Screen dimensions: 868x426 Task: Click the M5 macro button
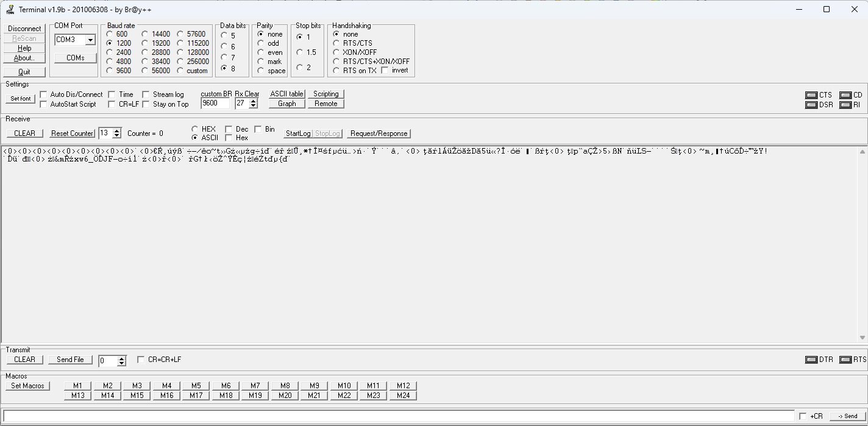click(196, 386)
